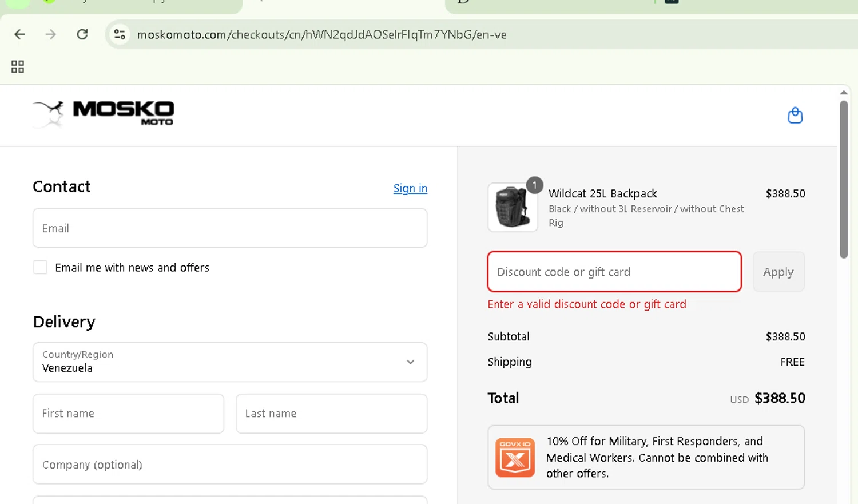Enable Email me with news and offers
Screen dimensions: 858x504
[x=40, y=267]
